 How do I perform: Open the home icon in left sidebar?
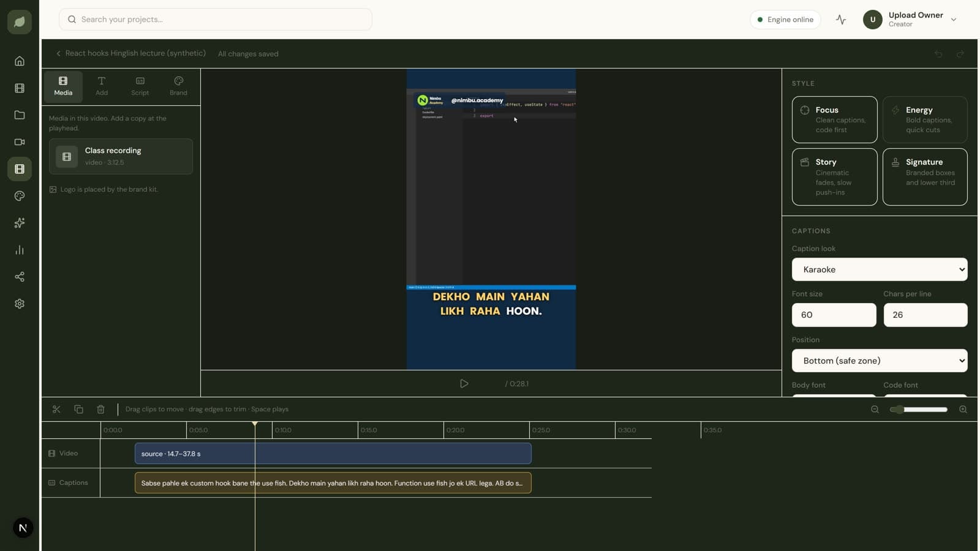click(x=20, y=61)
